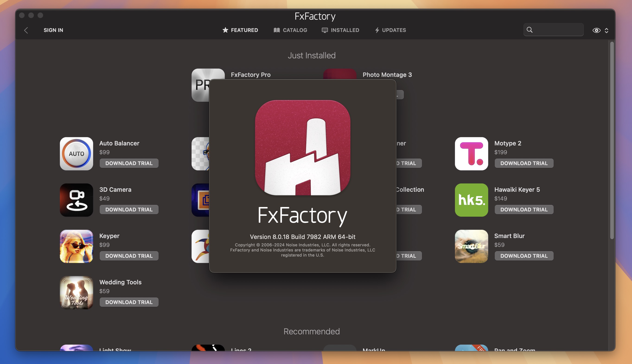
Task: Click the $49 price of 3D Camera
Action: 104,198
